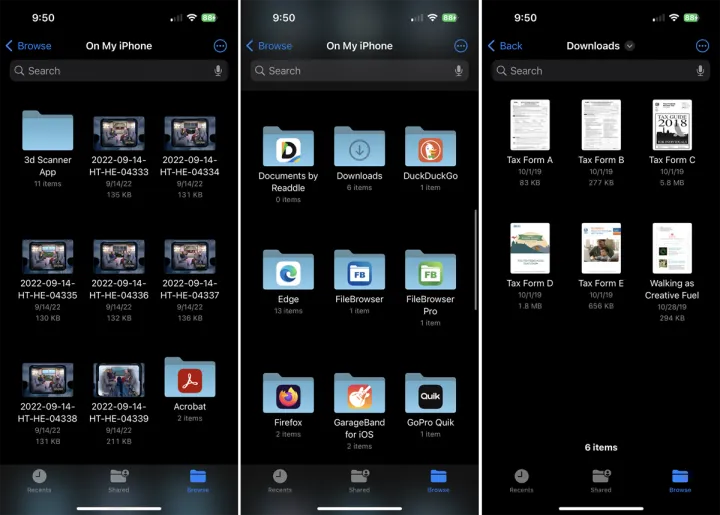The height and width of the screenshot is (515, 720).
Task: Open the Downloads folder containing 6 items
Action: pos(359,148)
